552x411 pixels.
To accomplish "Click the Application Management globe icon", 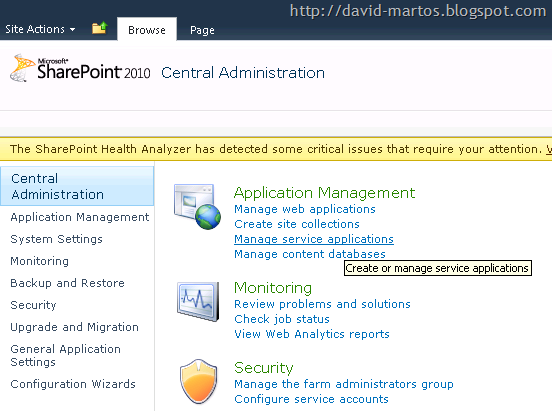I will (x=197, y=207).
